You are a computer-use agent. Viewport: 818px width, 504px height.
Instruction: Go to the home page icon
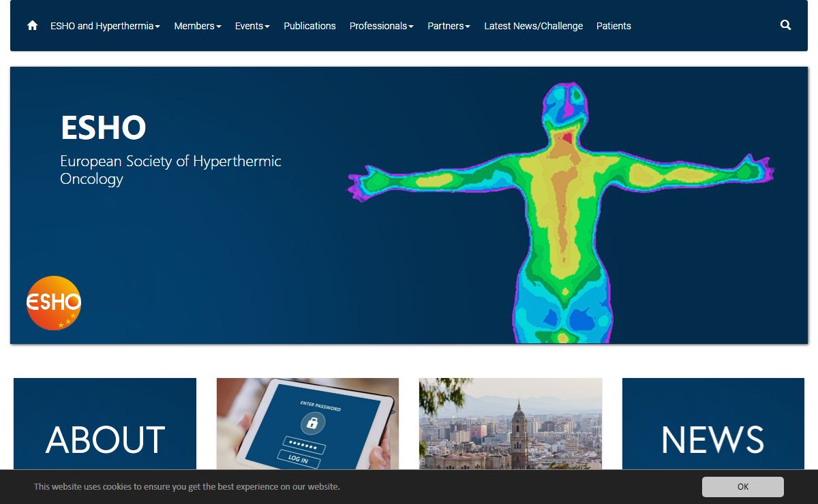pos(32,26)
